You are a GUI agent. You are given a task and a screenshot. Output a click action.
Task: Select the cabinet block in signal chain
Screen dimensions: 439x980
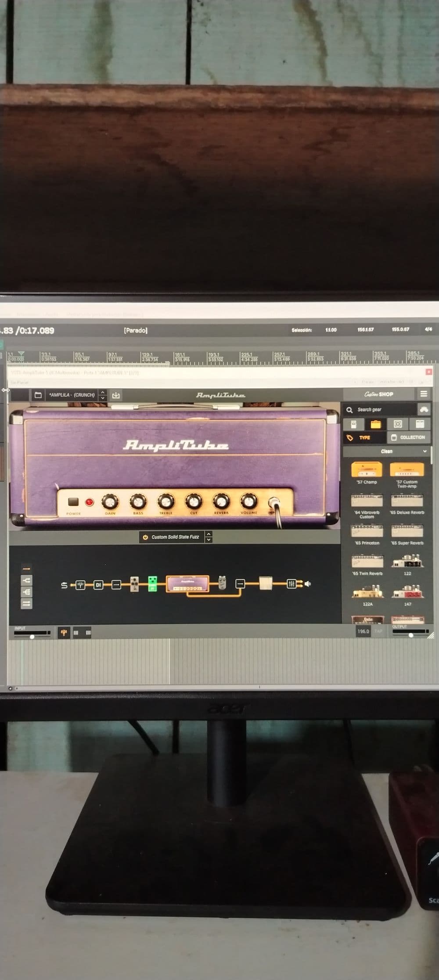point(266,584)
